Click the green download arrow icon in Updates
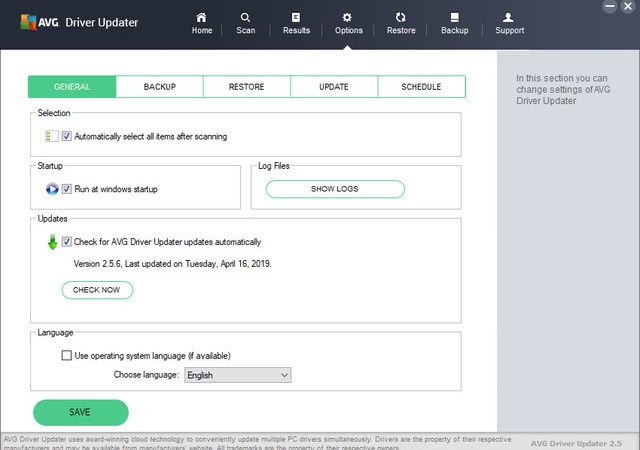 click(52, 242)
